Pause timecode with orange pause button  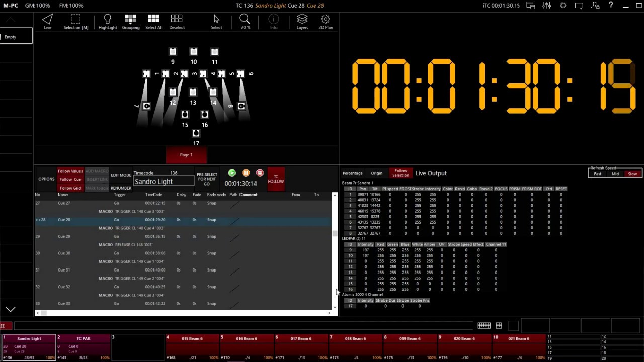pos(246,173)
